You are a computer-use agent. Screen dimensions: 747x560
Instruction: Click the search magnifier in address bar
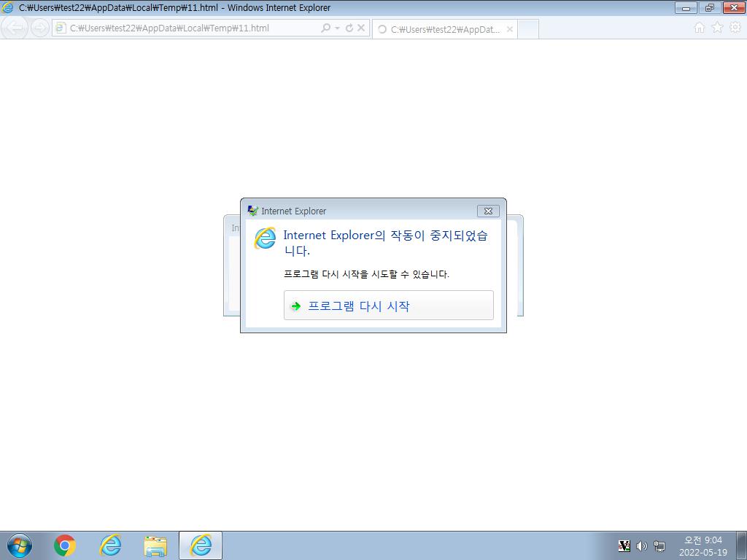[325, 28]
